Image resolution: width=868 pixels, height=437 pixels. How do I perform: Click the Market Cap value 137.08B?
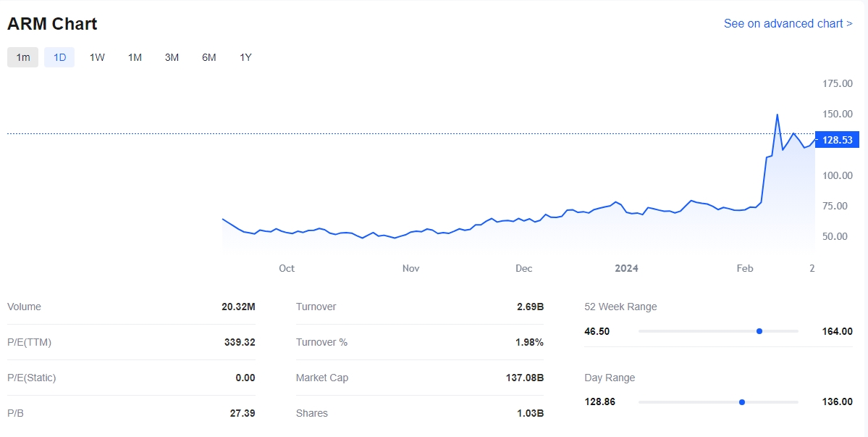tap(524, 378)
